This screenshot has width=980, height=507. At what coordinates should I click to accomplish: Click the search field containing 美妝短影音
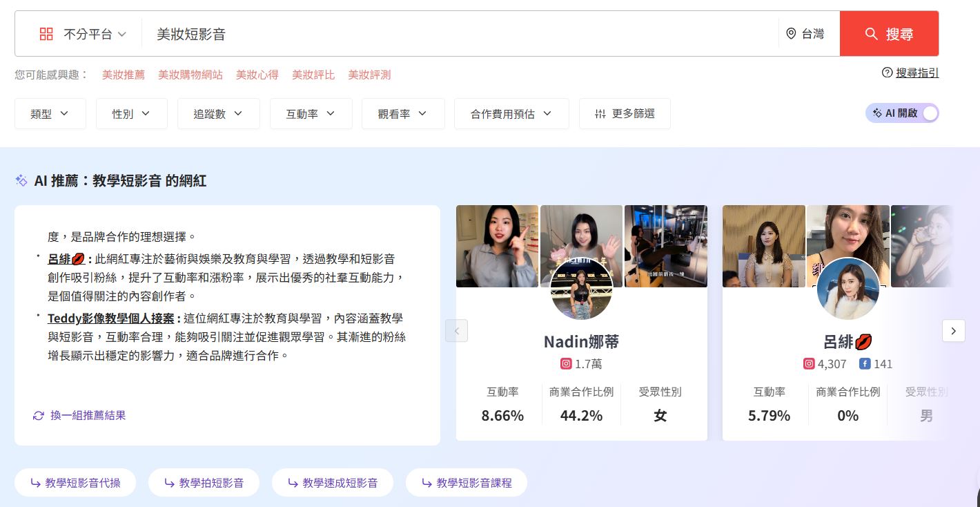[x=460, y=34]
